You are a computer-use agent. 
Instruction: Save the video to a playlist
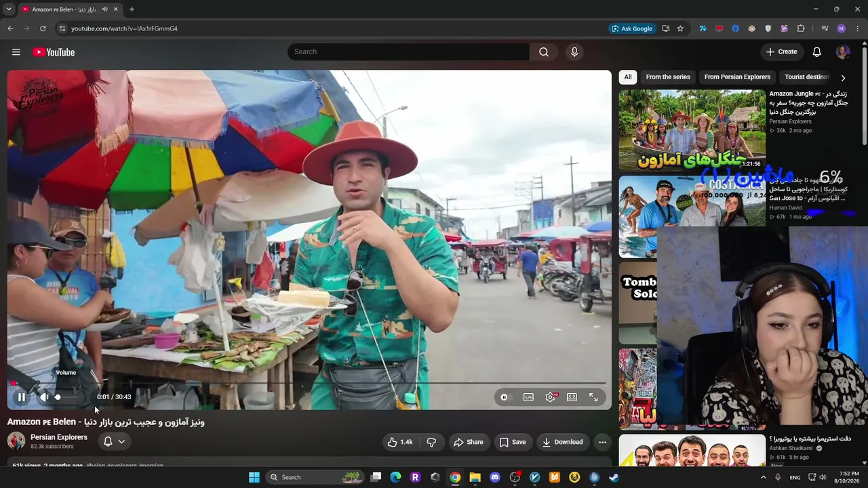click(513, 442)
